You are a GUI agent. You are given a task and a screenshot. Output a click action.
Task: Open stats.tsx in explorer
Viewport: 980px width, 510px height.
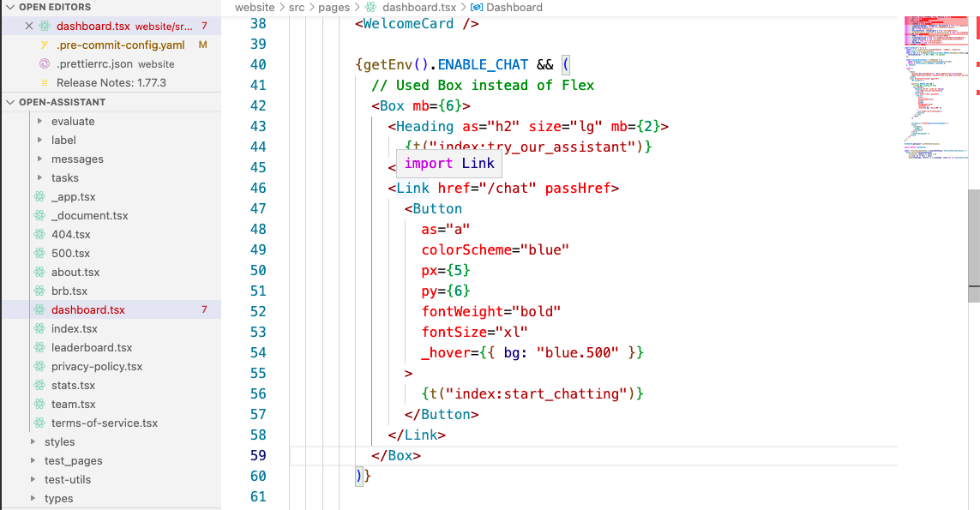pos(73,385)
